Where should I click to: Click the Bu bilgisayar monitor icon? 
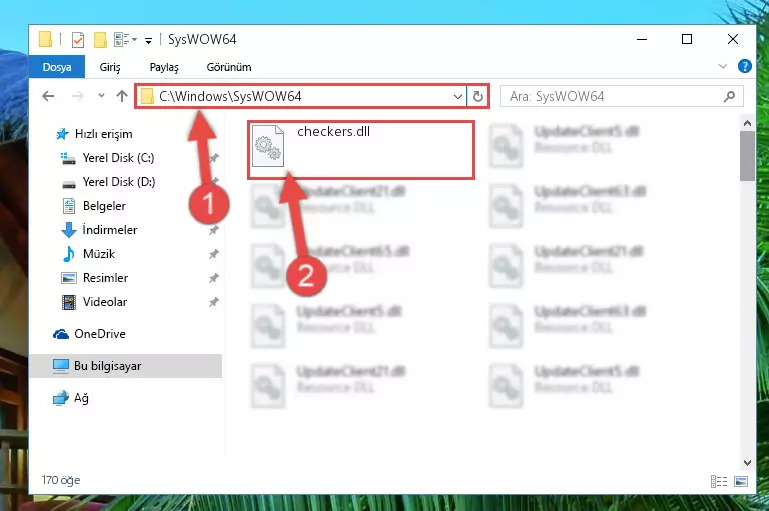61,366
